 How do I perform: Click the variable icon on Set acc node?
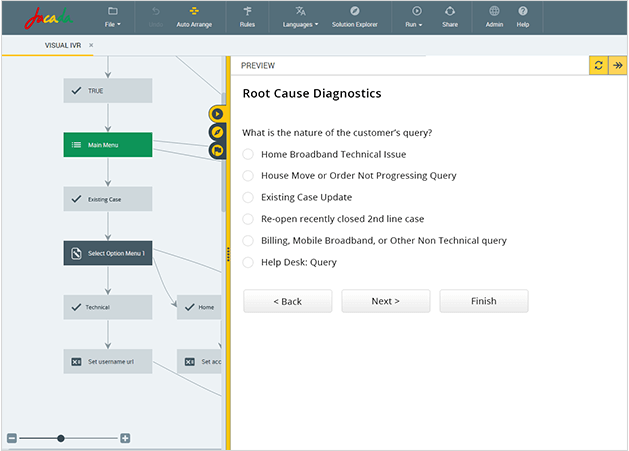click(190, 362)
